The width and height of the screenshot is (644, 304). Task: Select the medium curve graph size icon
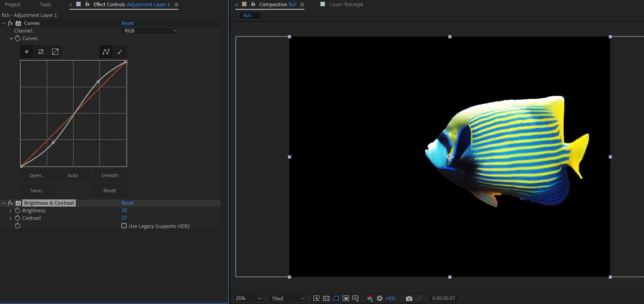tap(41, 52)
